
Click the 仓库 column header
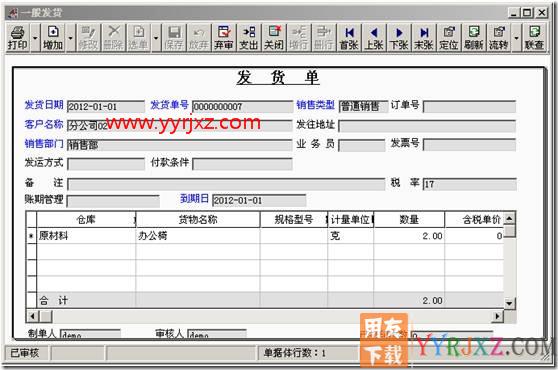[x=86, y=220]
